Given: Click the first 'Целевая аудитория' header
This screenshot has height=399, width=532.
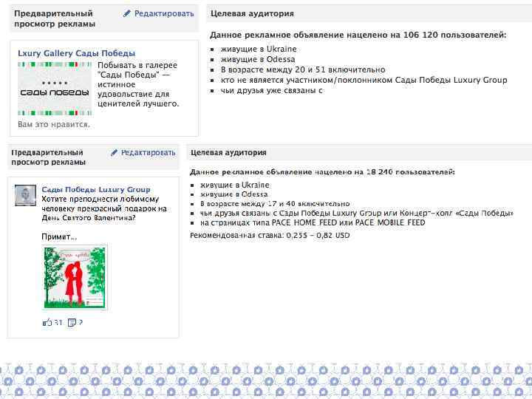Looking at the screenshot, I should [x=253, y=13].
